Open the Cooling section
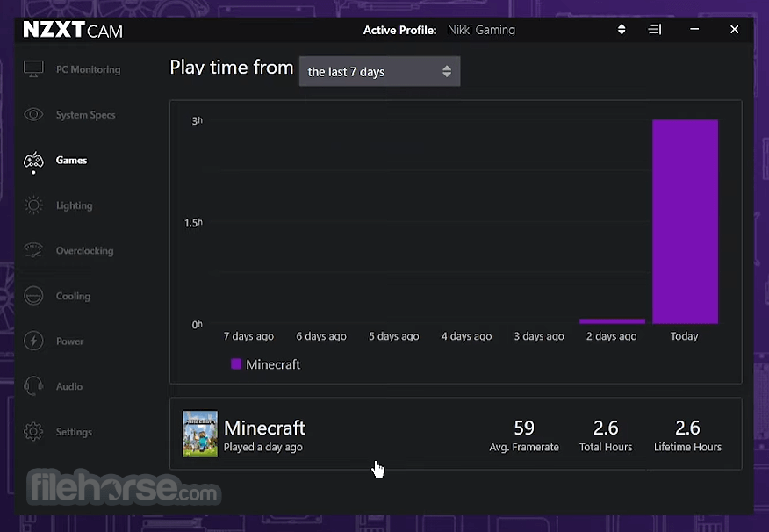 click(73, 296)
